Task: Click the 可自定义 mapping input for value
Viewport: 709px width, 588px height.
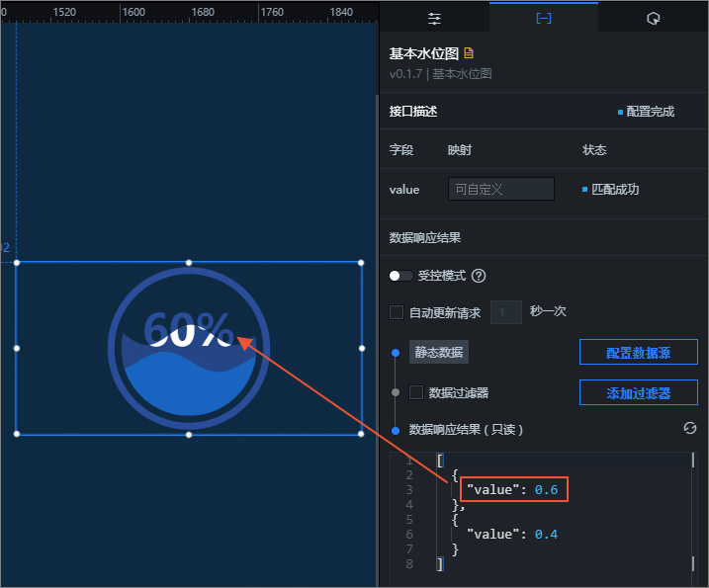Action: pyautogui.click(x=501, y=189)
